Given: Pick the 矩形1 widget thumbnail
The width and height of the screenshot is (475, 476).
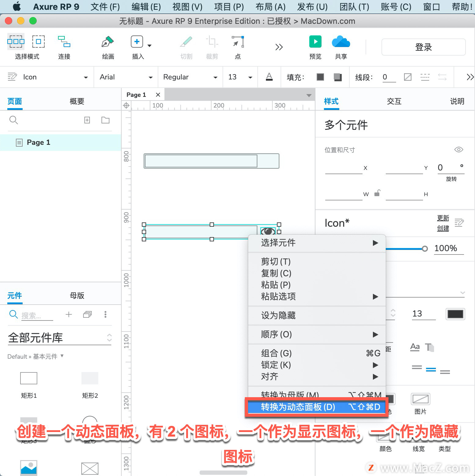Looking at the screenshot, I should (29, 378).
